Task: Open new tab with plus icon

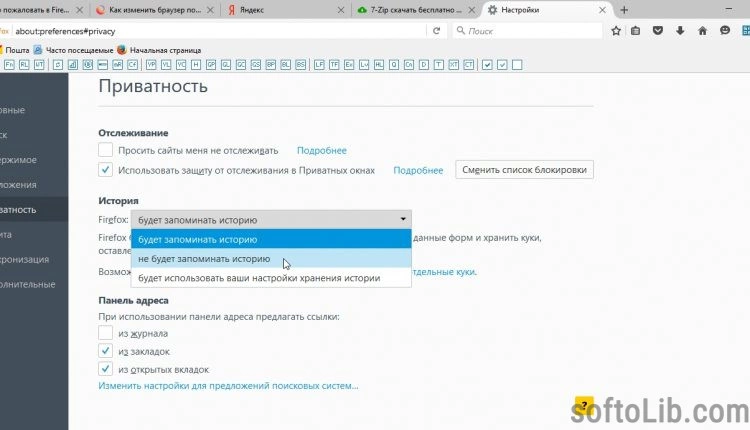Action: [x=624, y=10]
